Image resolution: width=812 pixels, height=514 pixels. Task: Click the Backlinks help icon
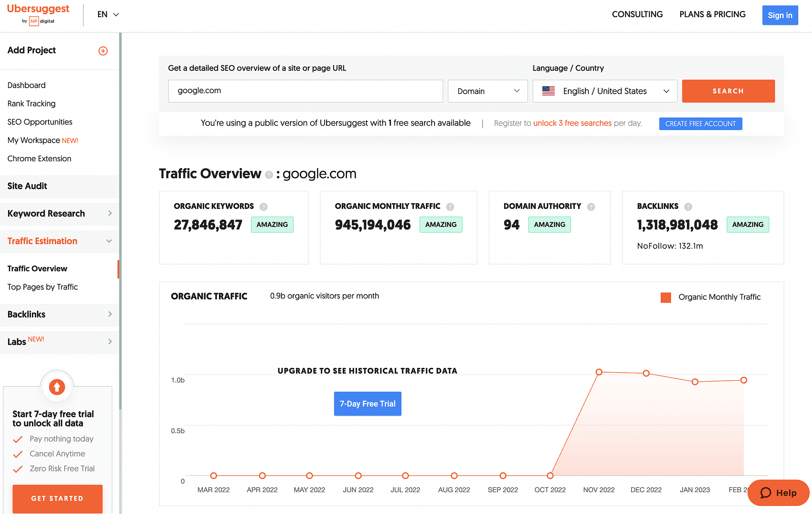[688, 207]
